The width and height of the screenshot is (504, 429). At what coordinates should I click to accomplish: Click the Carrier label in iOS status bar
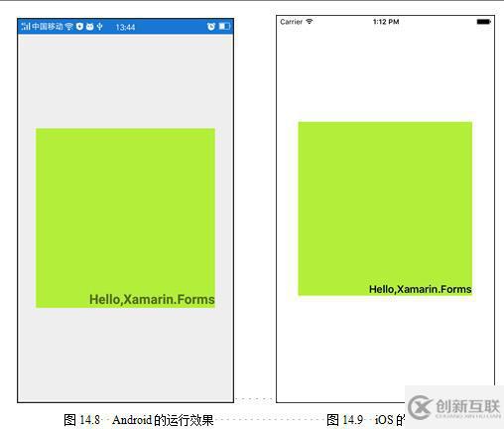coord(291,22)
